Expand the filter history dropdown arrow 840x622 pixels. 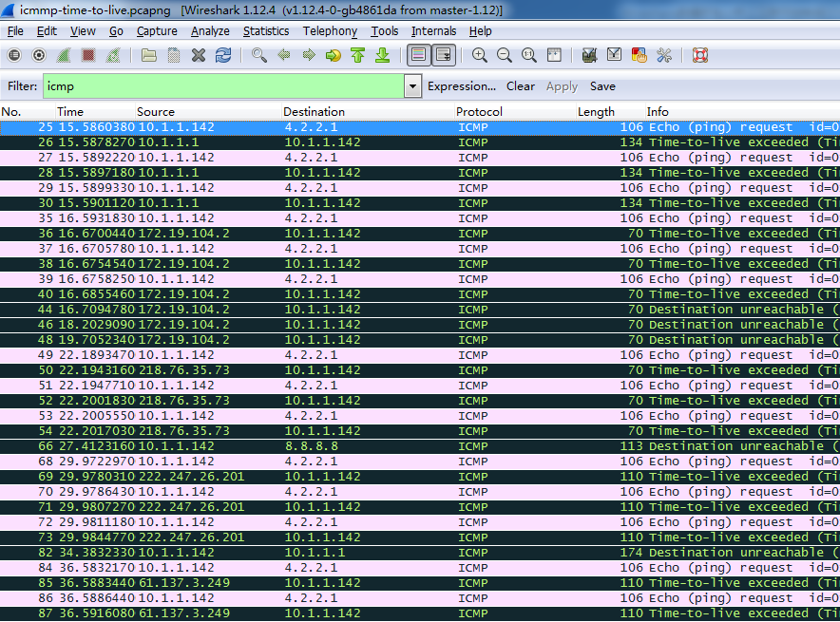tap(412, 86)
